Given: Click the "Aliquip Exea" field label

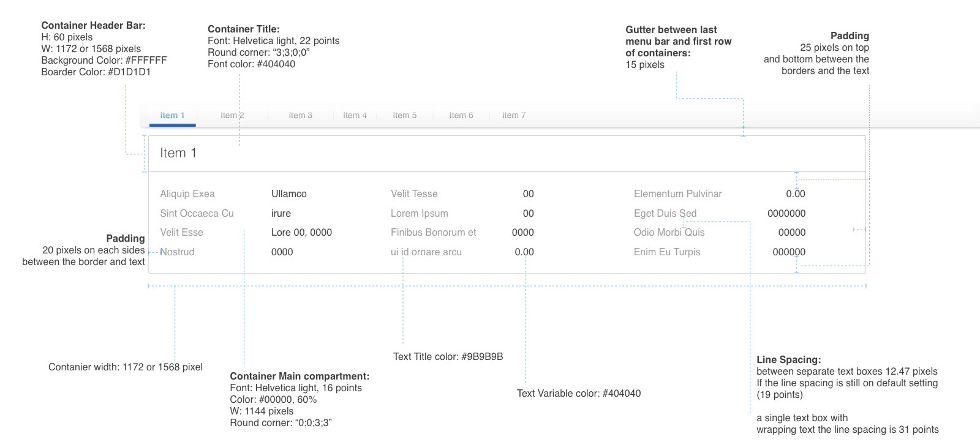Looking at the screenshot, I should pos(187,194).
